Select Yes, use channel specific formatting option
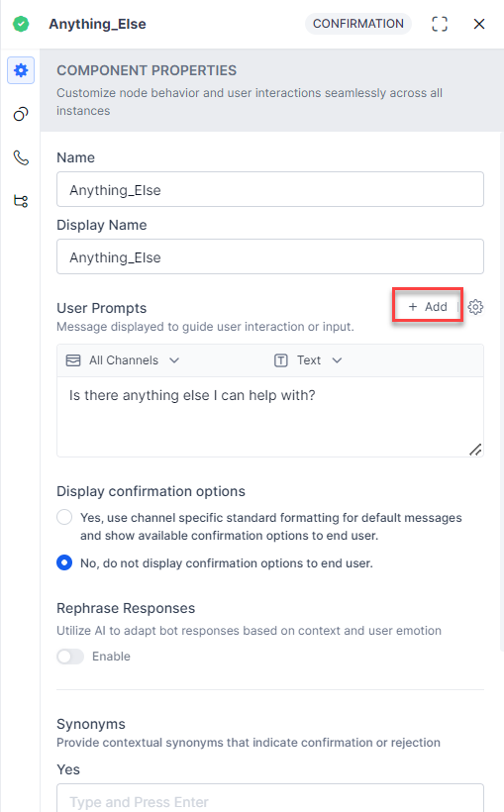Screen dimensions: 504x812 tap(64, 517)
